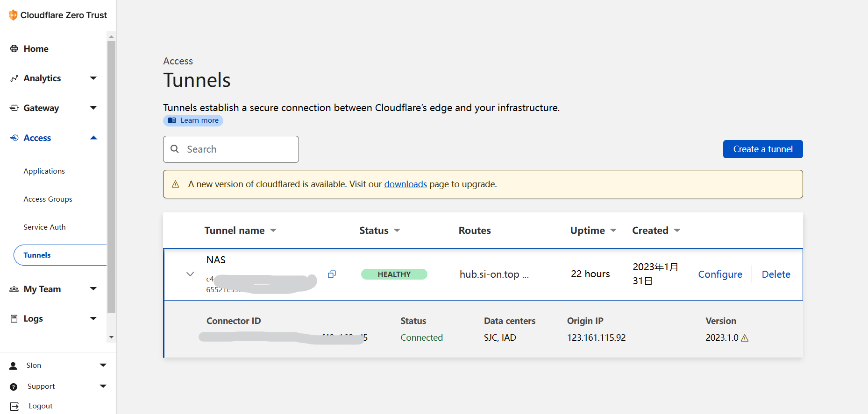Open the cloudflared downloads link
Viewport: 868px width, 414px height.
pyautogui.click(x=405, y=184)
